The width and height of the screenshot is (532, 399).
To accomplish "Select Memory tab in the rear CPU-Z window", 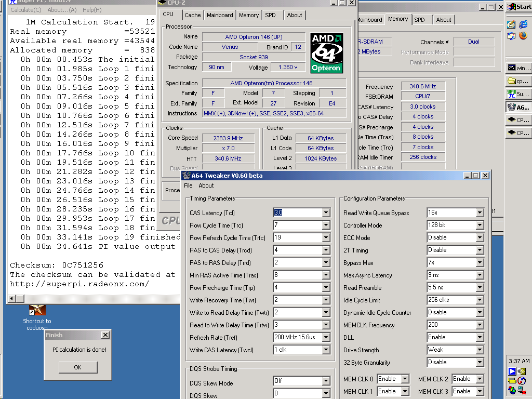I will pyautogui.click(x=398, y=19).
